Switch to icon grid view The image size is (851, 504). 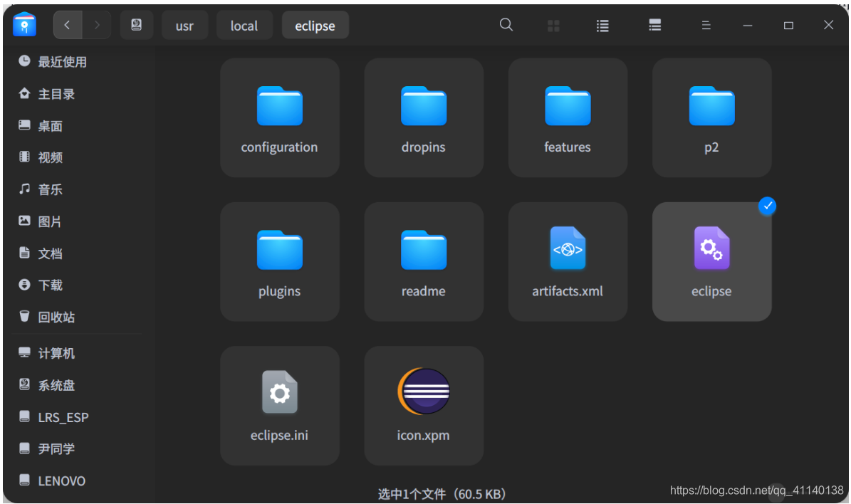553,26
